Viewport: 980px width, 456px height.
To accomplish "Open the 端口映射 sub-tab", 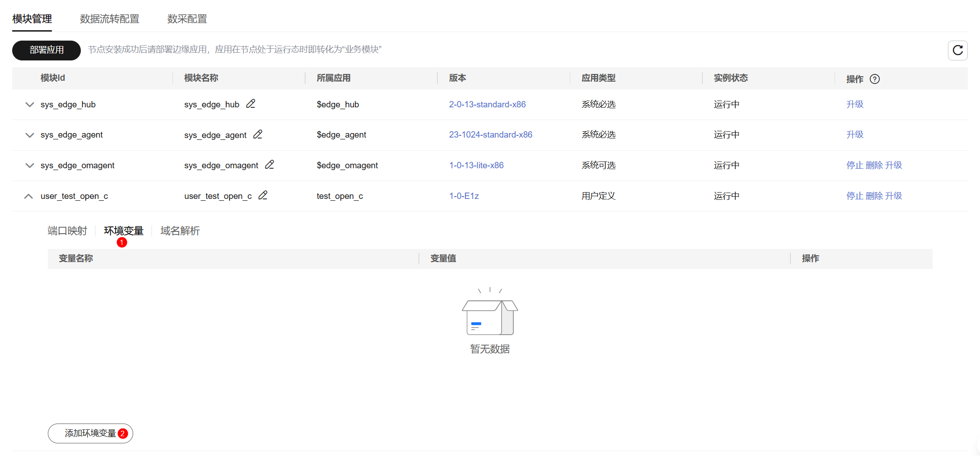I will pos(67,231).
